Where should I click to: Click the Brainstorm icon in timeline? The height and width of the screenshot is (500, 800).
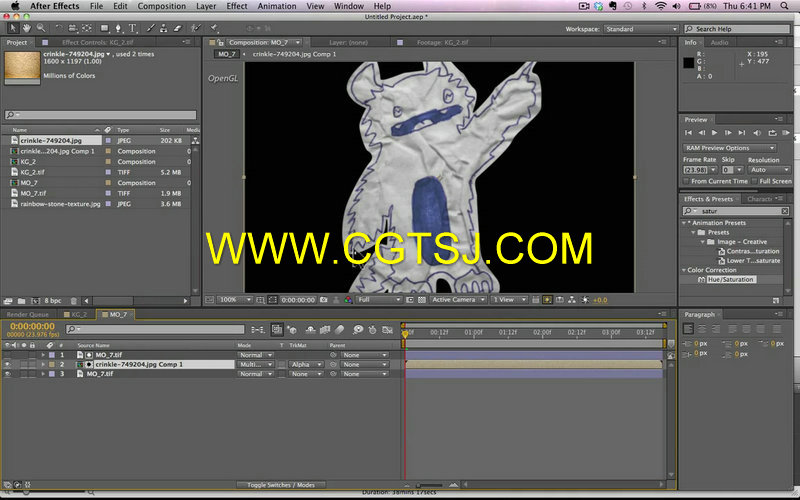(358, 330)
